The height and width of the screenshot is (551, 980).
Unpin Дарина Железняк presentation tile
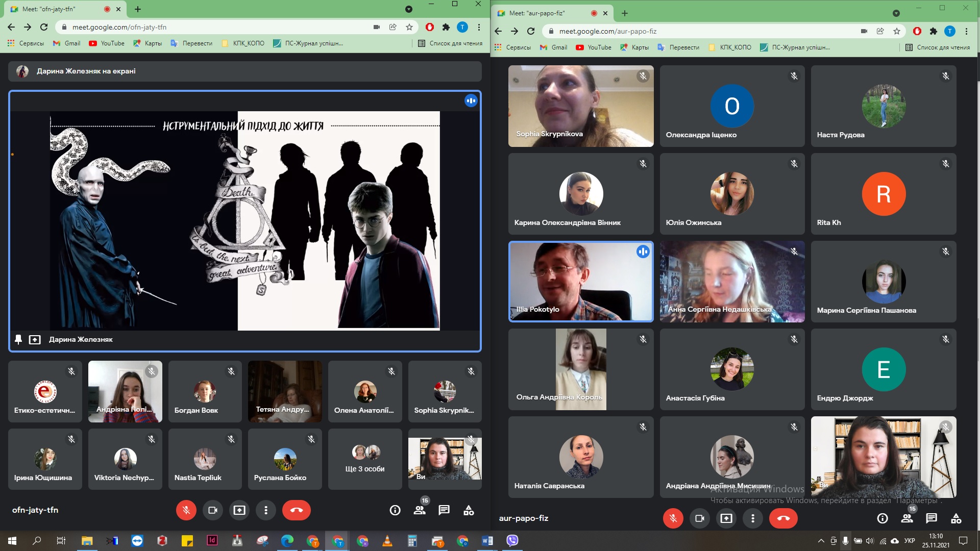[18, 339]
